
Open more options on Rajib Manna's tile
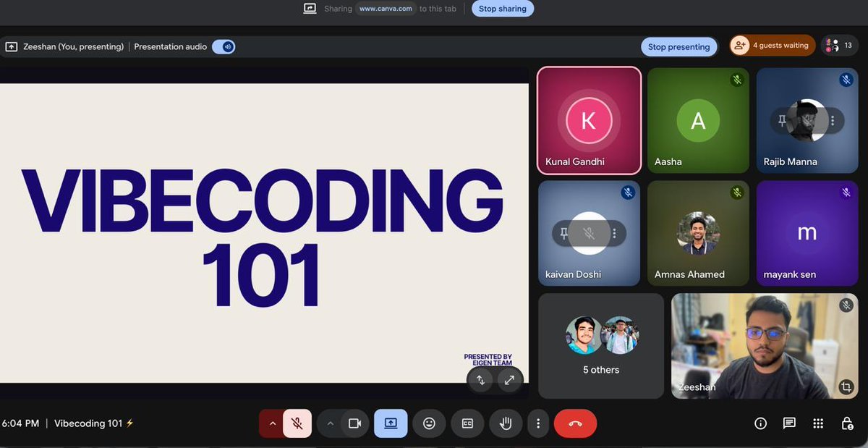coord(833,121)
